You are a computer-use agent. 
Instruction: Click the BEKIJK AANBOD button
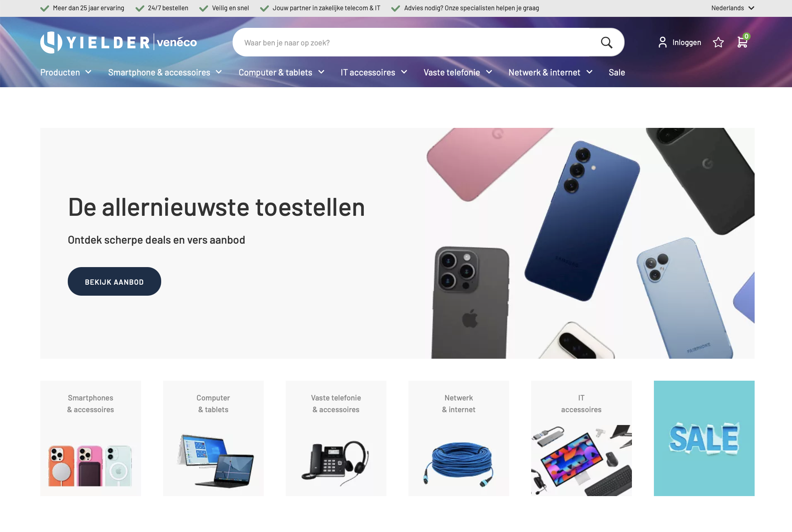[x=114, y=281]
